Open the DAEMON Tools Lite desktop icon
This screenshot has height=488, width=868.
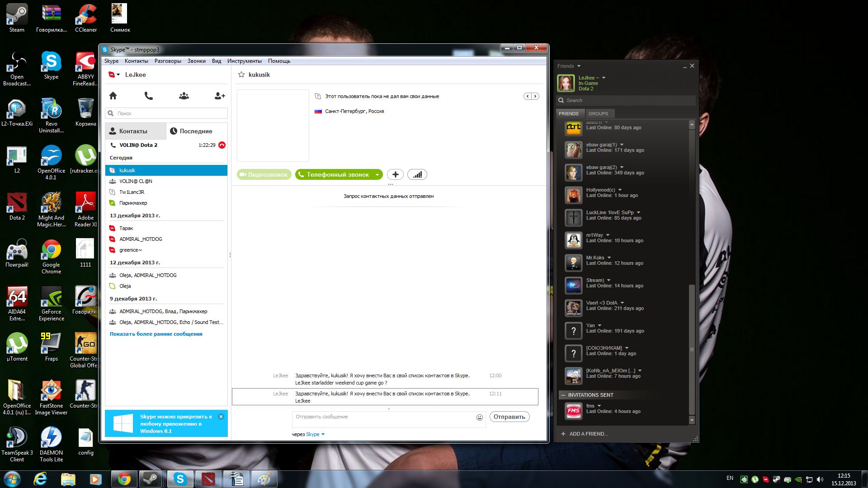pos(51,444)
